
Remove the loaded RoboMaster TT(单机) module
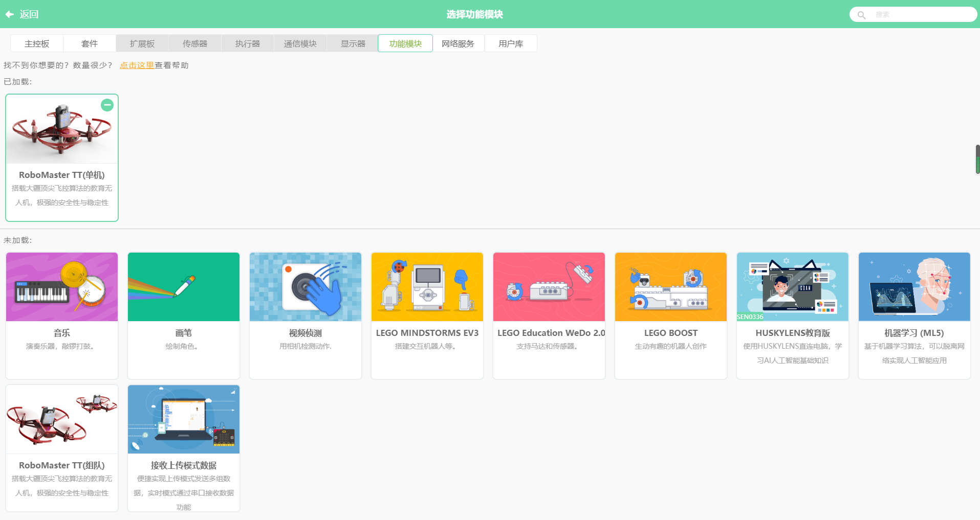pyautogui.click(x=107, y=105)
